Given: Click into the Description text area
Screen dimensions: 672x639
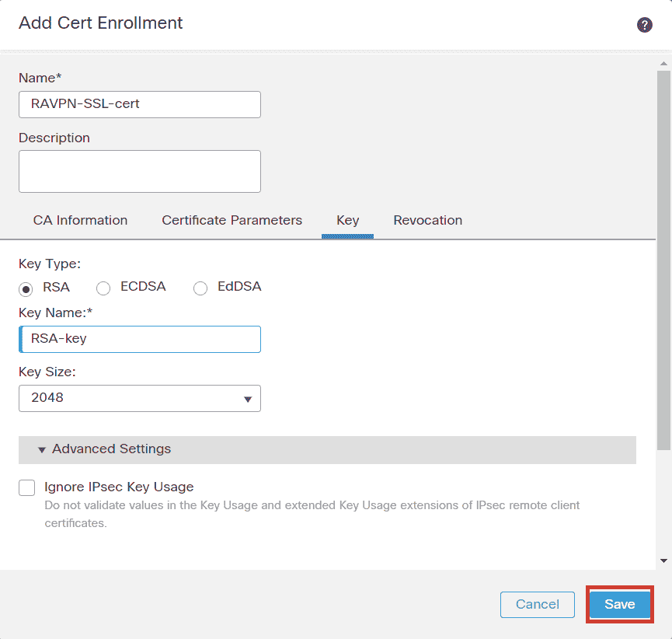Looking at the screenshot, I should 140,171.
